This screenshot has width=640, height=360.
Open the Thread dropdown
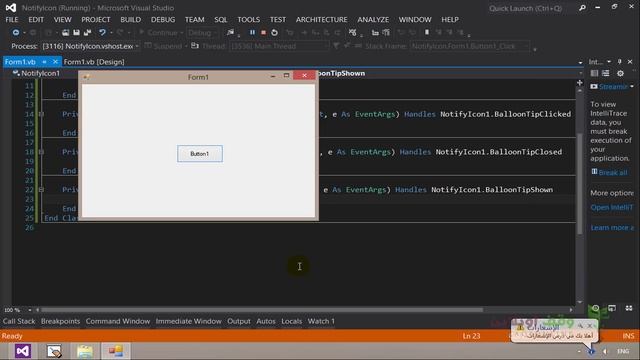pyautogui.click(x=326, y=46)
